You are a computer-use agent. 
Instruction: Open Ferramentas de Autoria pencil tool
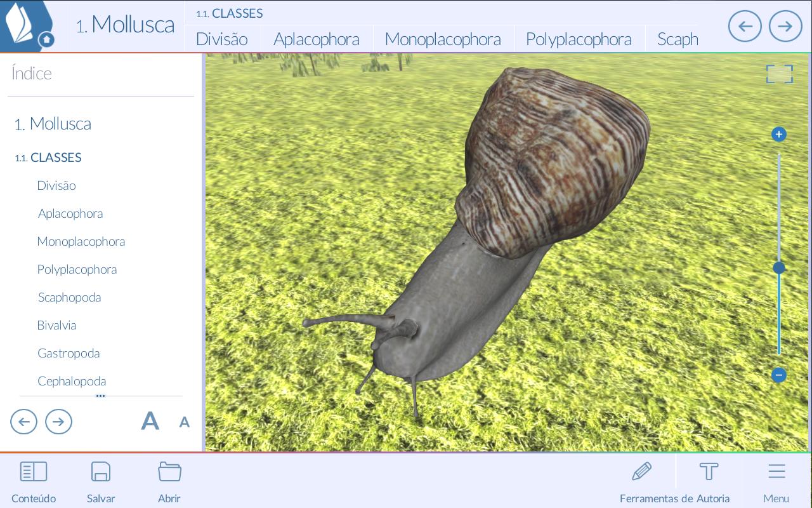pos(642,471)
